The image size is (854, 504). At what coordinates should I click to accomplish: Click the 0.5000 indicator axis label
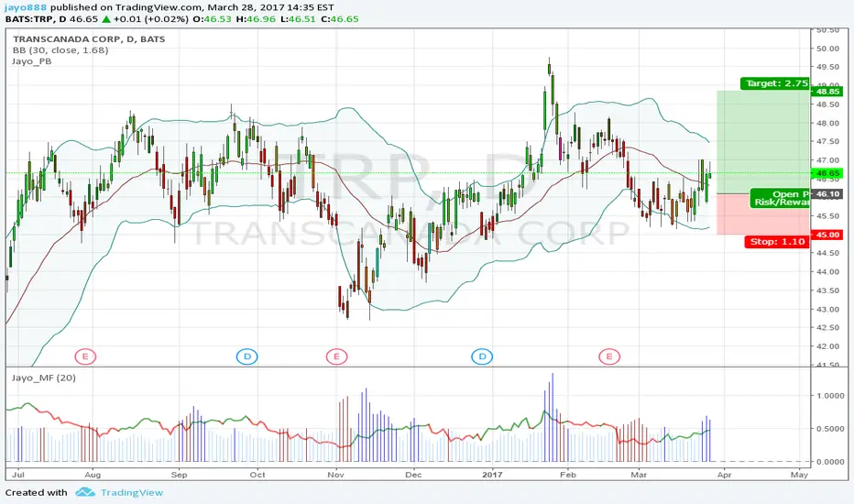coord(830,429)
